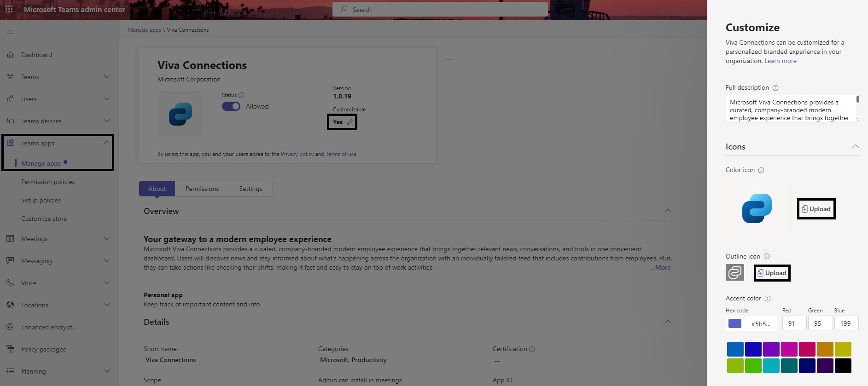The height and width of the screenshot is (386, 868).
Task: Expand the Voice menu chevron
Action: coord(107,282)
